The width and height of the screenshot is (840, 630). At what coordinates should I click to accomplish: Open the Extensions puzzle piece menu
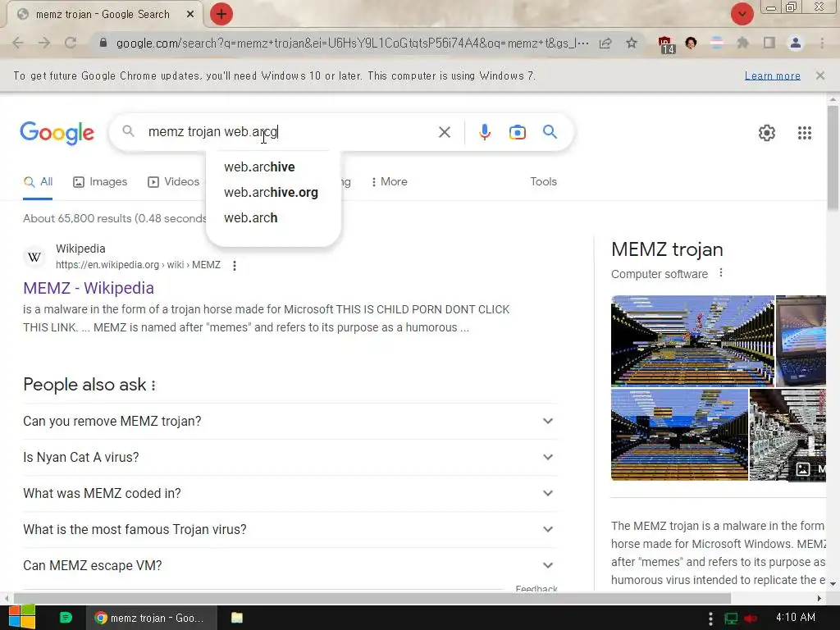tap(742, 43)
